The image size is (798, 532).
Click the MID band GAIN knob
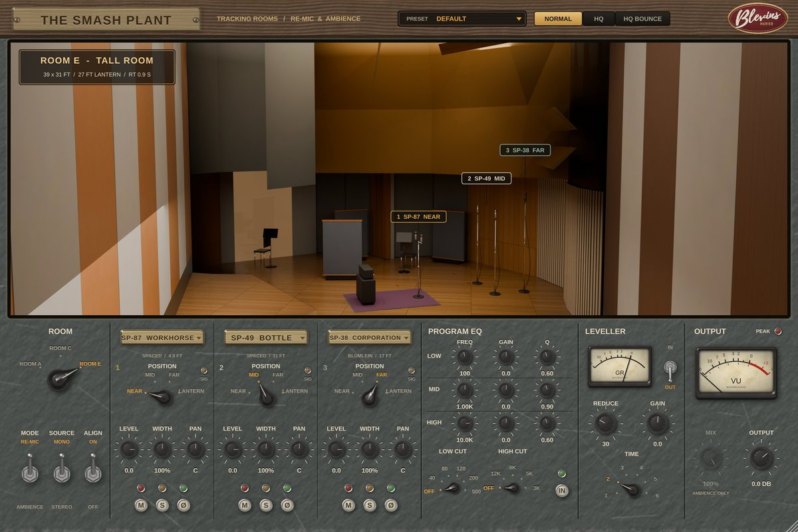point(506,390)
